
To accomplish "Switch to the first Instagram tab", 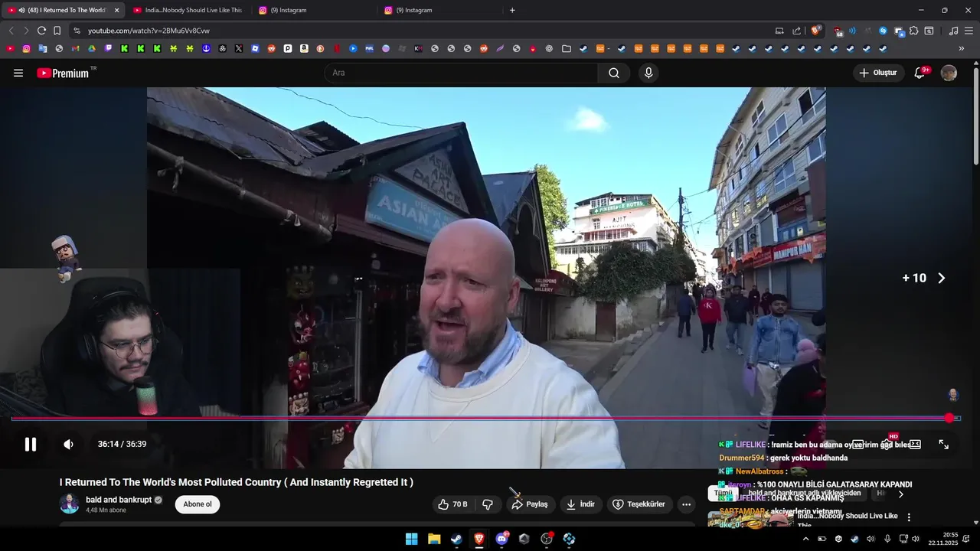I will click(x=314, y=10).
